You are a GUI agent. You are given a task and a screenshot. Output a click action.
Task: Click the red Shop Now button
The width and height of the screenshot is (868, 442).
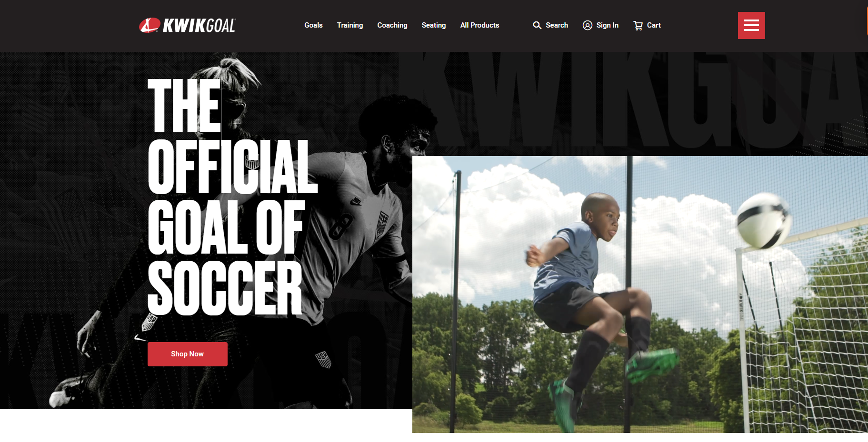coord(188,354)
